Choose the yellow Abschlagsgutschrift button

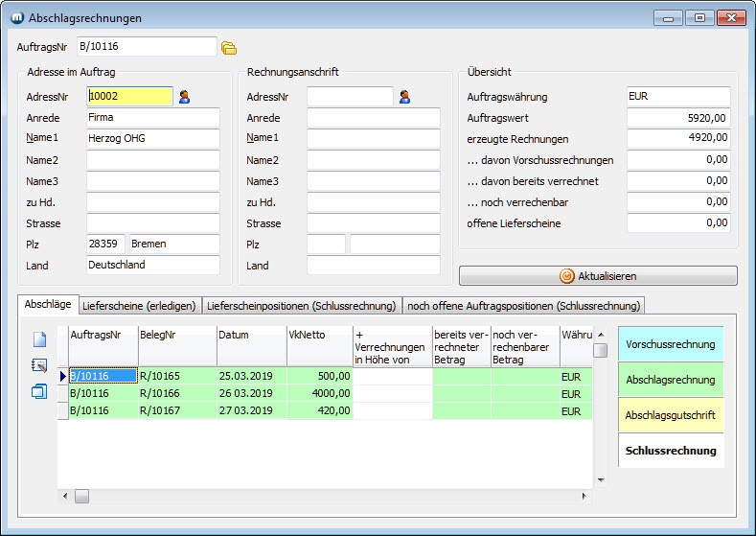[x=670, y=414]
